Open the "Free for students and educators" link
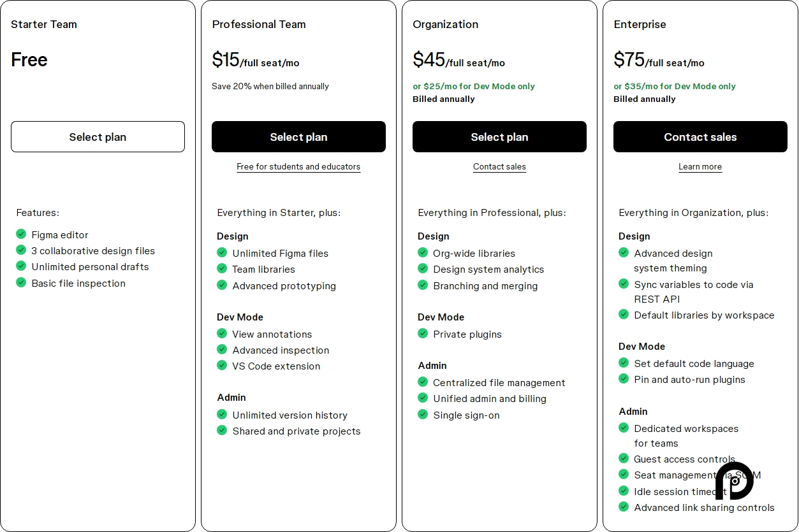The image size is (799, 532). point(298,166)
